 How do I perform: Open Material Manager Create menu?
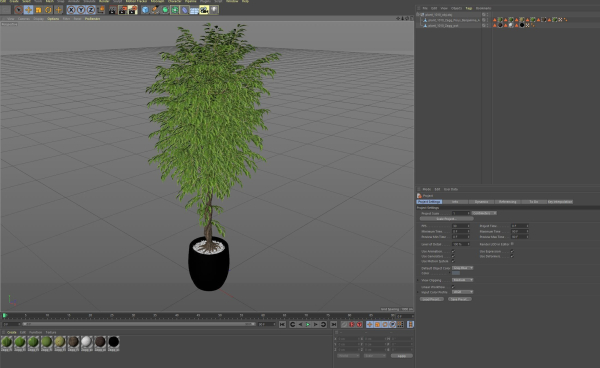(x=12, y=332)
